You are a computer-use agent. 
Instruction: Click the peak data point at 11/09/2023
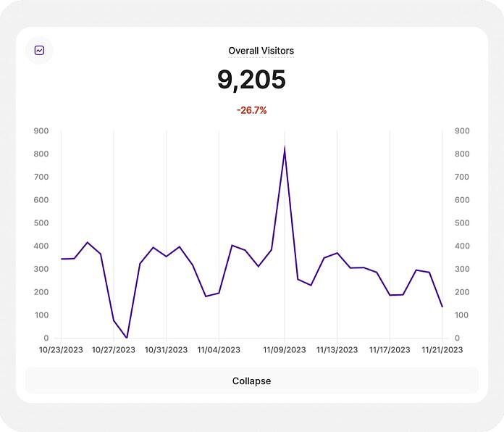pyautogui.click(x=285, y=147)
